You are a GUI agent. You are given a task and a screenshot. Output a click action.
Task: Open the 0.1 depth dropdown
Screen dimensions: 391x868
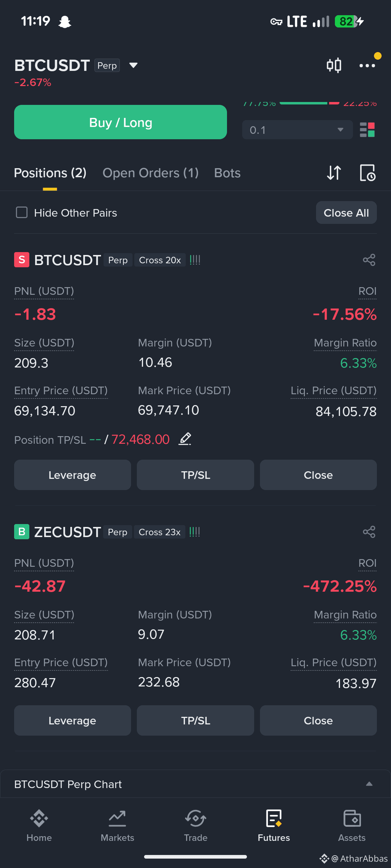pyautogui.click(x=297, y=130)
